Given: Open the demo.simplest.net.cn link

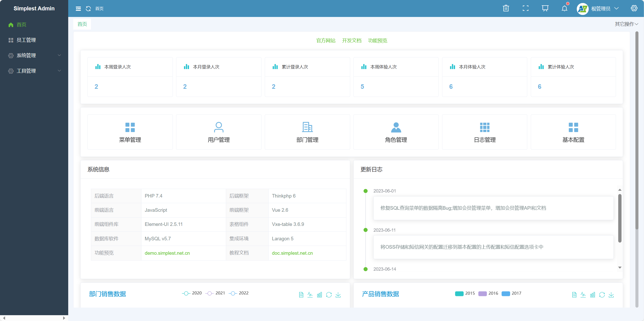Looking at the screenshot, I should (167, 253).
